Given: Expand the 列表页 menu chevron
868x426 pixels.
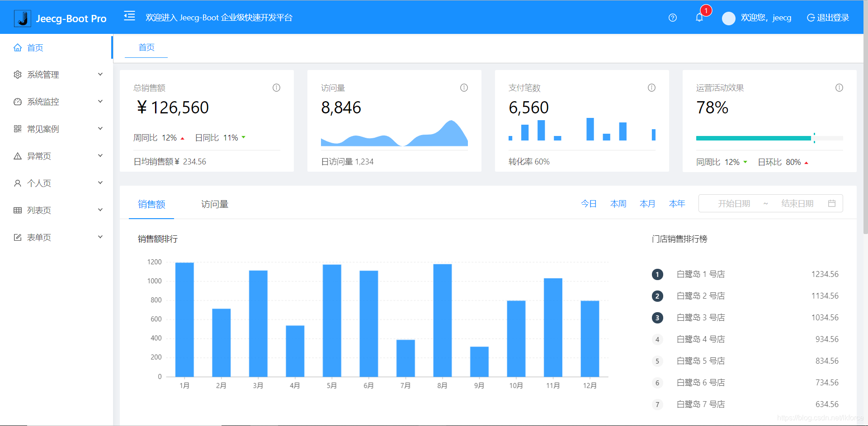Looking at the screenshot, I should click(x=100, y=210).
